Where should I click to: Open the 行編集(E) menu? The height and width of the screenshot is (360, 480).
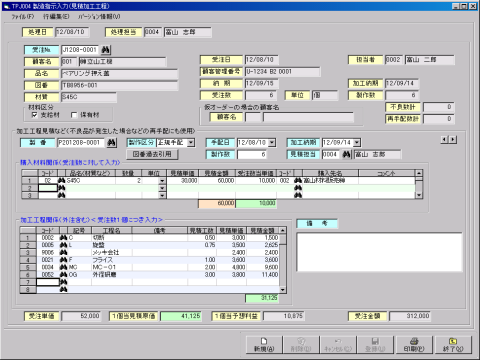tap(56, 16)
